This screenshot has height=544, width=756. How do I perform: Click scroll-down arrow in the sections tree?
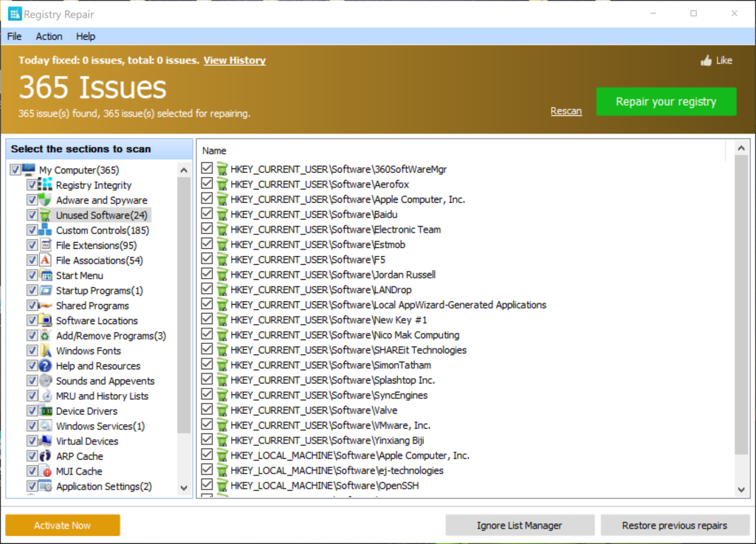pyautogui.click(x=184, y=488)
